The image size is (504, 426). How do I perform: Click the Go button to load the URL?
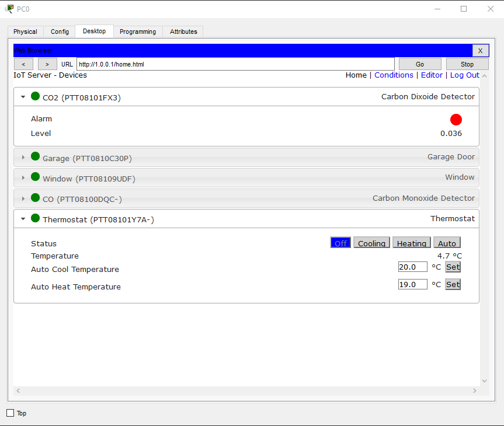(419, 64)
